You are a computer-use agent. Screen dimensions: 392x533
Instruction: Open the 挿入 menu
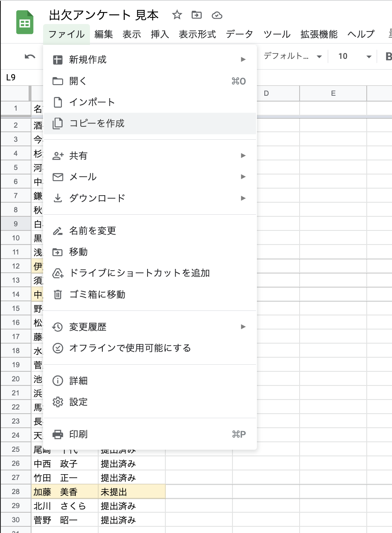pyautogui.click(x=160, y=35)
